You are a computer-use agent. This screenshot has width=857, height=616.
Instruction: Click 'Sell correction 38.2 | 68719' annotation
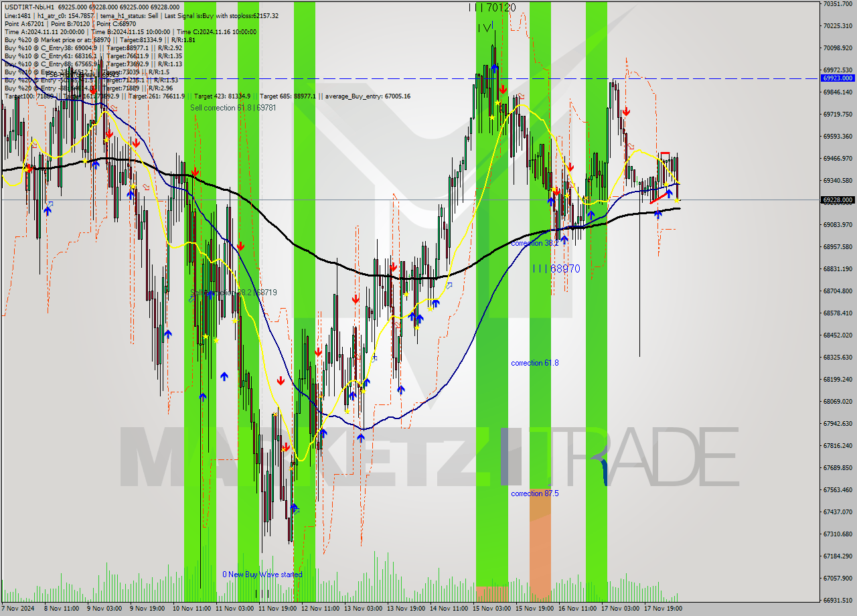pos(234,293)
